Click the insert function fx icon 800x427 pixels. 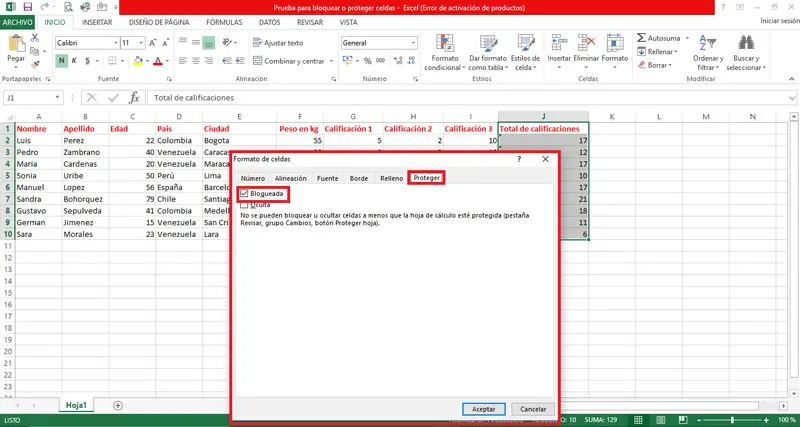click(134, 97)
